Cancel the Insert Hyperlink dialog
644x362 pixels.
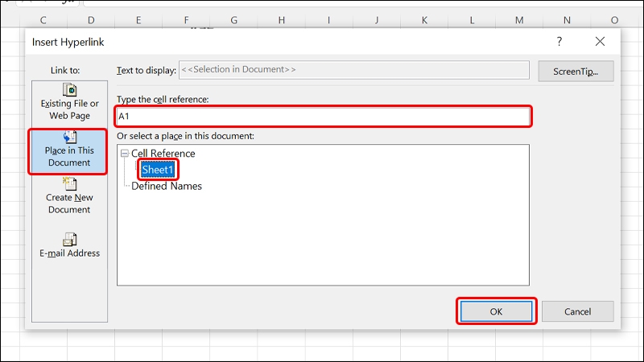point(577,311)
